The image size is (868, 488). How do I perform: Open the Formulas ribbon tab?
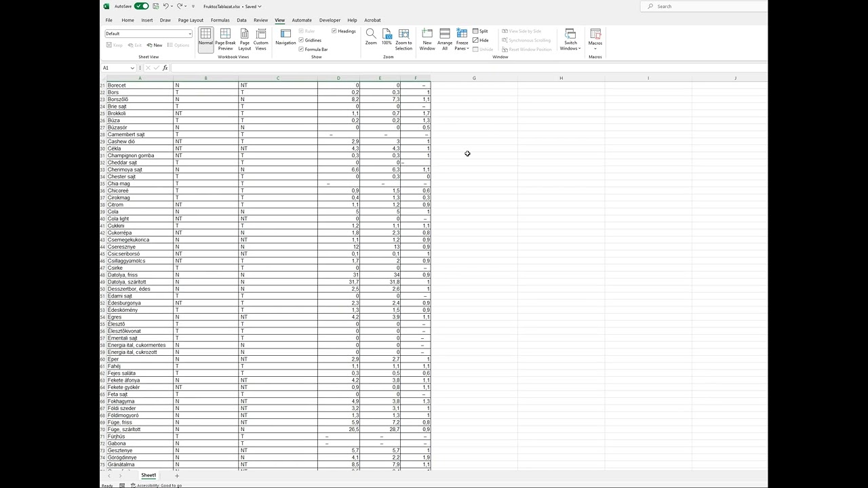pyautogui.click(x=220, y=20)
